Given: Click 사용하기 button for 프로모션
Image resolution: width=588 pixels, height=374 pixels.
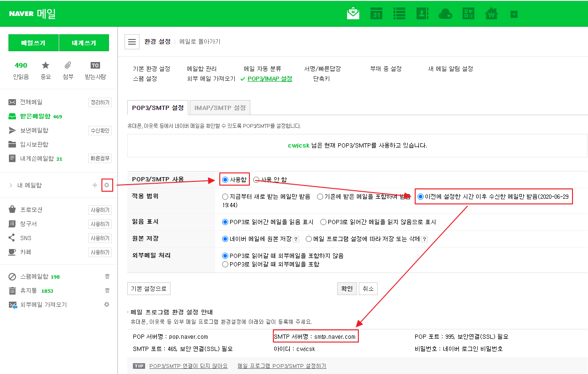Looking at the screenshot, I should point(100,210).
